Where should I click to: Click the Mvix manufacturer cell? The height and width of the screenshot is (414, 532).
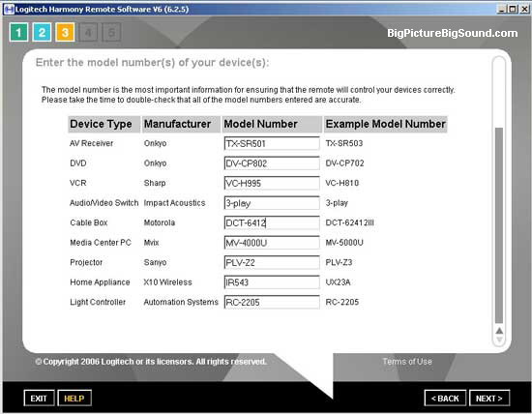(151, 243)
